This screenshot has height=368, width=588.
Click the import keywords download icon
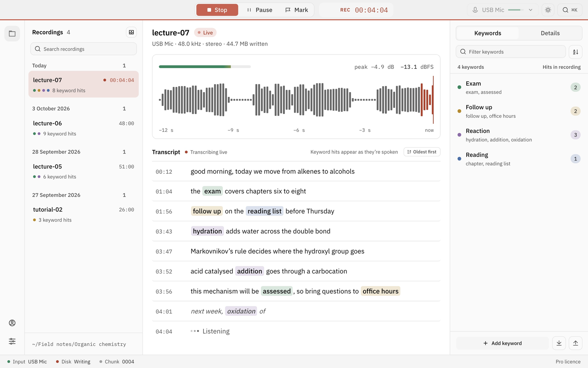(559, 343)
